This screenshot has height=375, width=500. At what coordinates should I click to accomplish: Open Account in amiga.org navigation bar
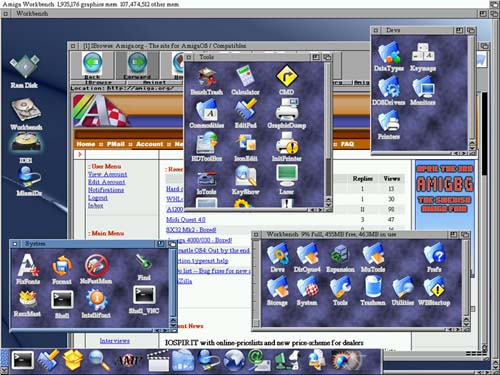pos(149,144)
